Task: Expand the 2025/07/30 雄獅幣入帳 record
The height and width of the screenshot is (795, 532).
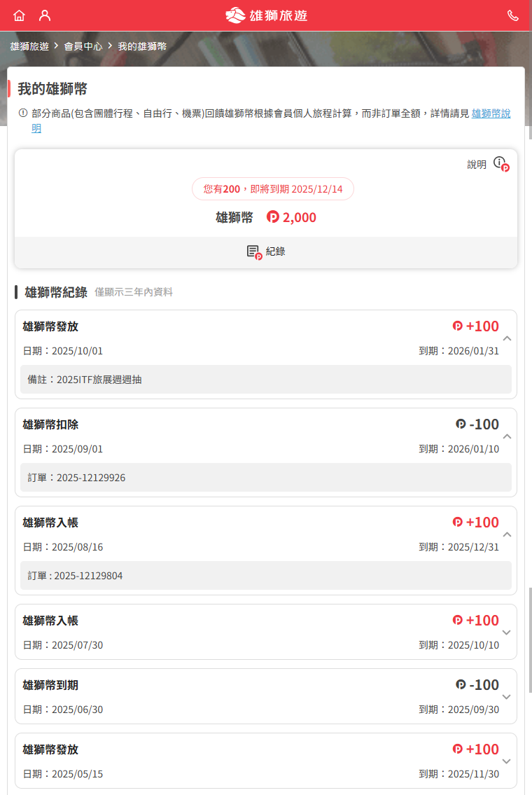Action: coord(507,632)
